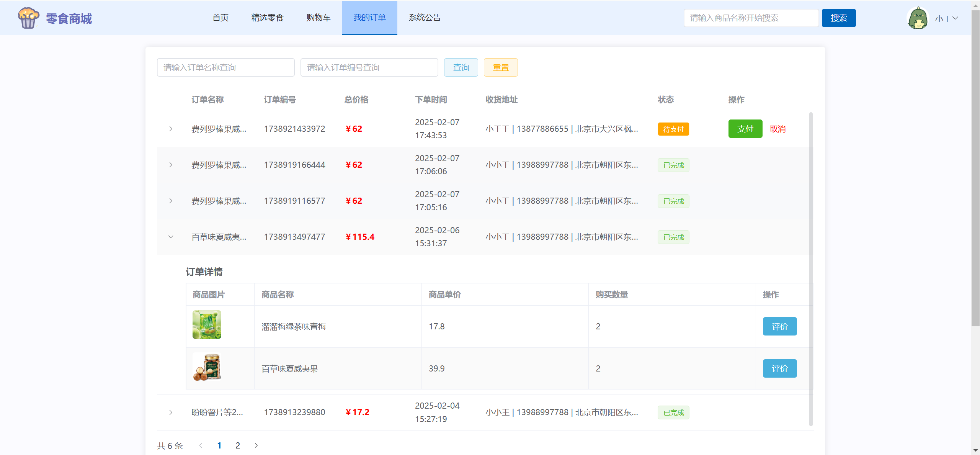This screenshot has height=455, width=980.
Task: Click the red 取消 link
Action: [777, 129]
